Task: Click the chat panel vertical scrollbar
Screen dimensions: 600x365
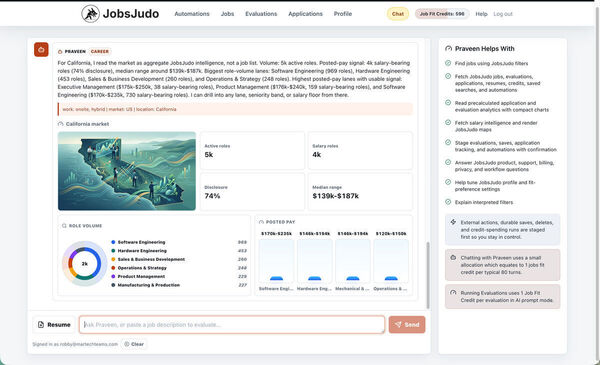Action: click(428, 275)
